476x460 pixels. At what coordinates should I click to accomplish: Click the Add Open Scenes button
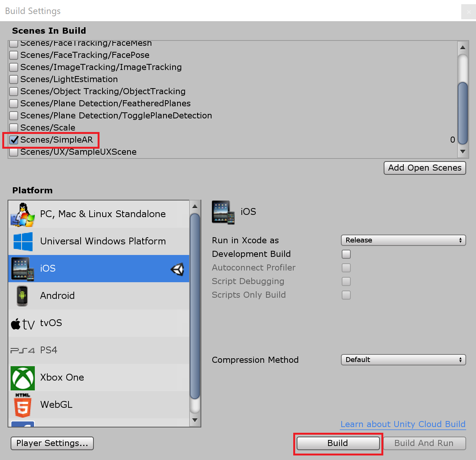tap(425, 168)
